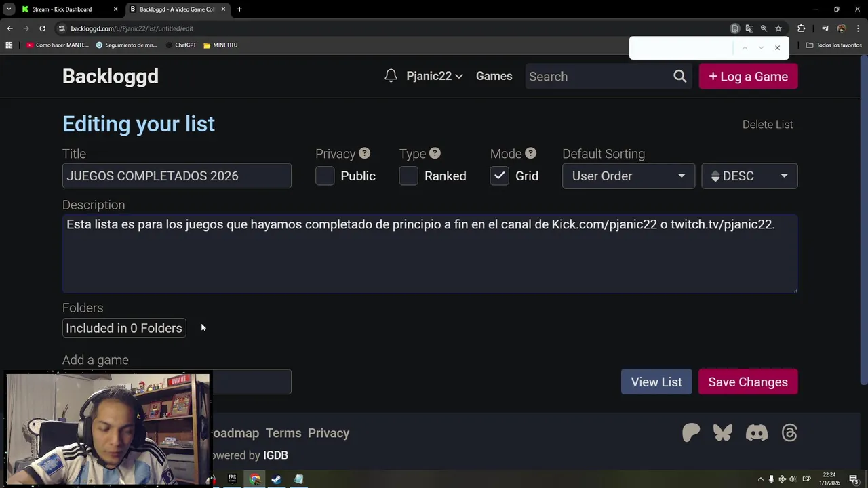
Task: Go back with the browser back arrow
Action: 9,28
